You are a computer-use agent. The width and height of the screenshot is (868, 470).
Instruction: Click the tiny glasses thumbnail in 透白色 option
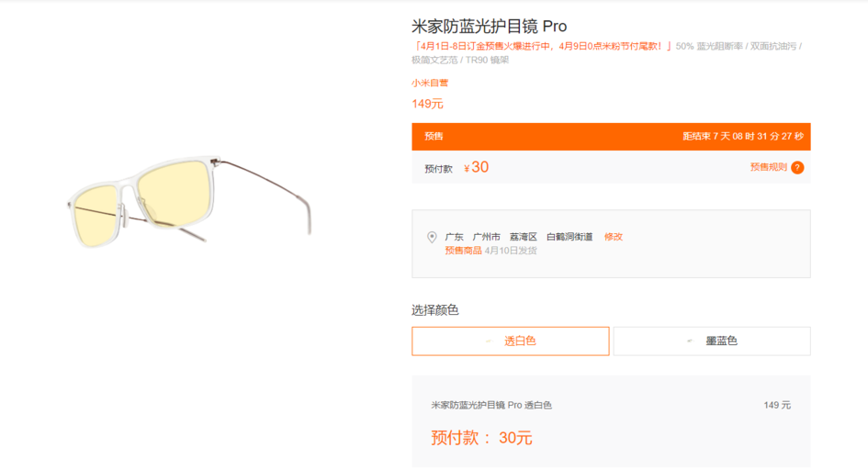(x=490, y=341)
